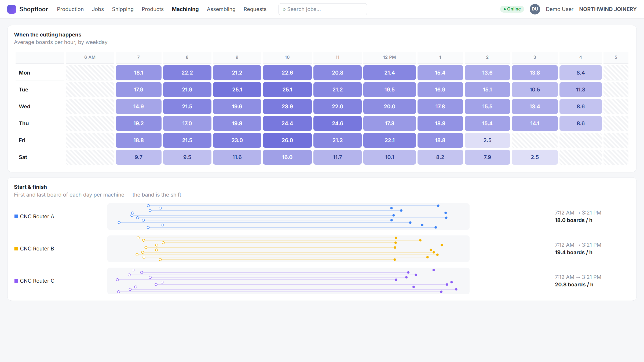Click the Thursday 11 o'clock cell 24.6

coord(337,123)
